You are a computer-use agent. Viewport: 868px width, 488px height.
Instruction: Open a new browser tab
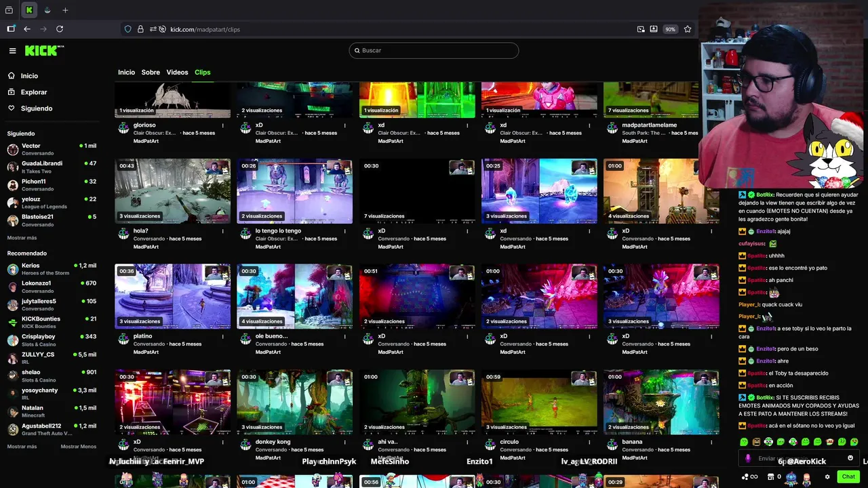point(65,10)
